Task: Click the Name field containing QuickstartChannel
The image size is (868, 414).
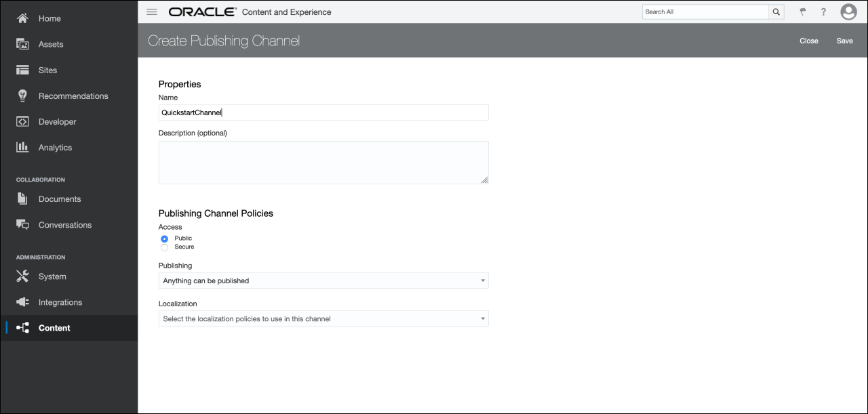Action: click(323, 112)
